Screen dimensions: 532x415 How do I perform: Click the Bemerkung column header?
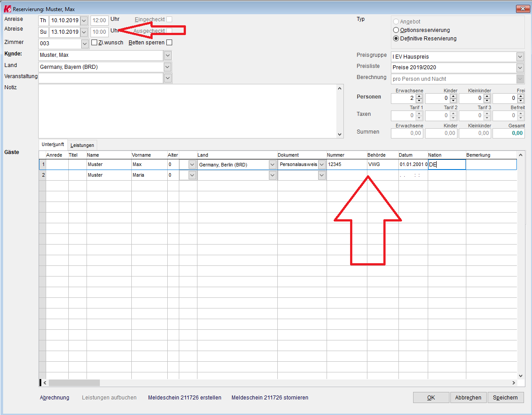click(x=491, y=155)
